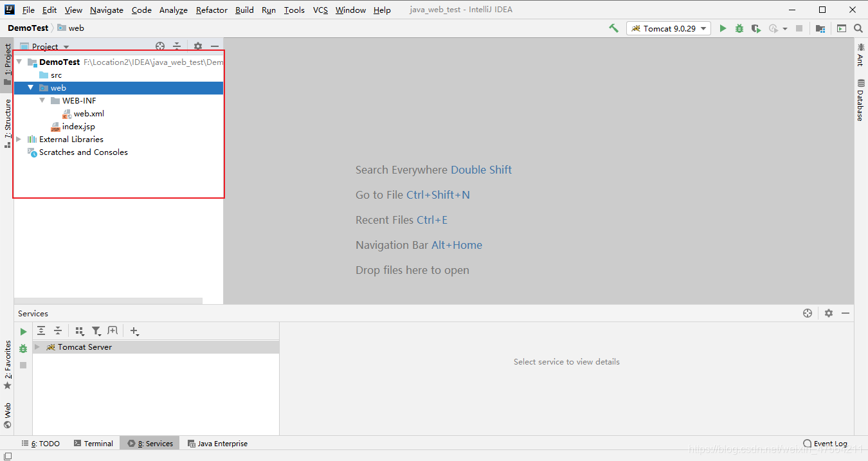Select the src folder
Image resolution: width=868 pixels, height=461 pixels.
click(57, 75)
